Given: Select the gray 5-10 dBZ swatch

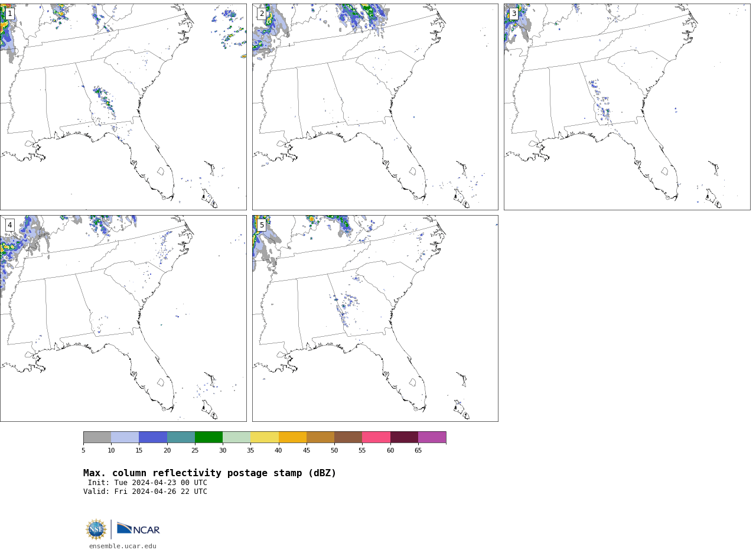Looking at the screenshot, I should click(x=97, y=437).
